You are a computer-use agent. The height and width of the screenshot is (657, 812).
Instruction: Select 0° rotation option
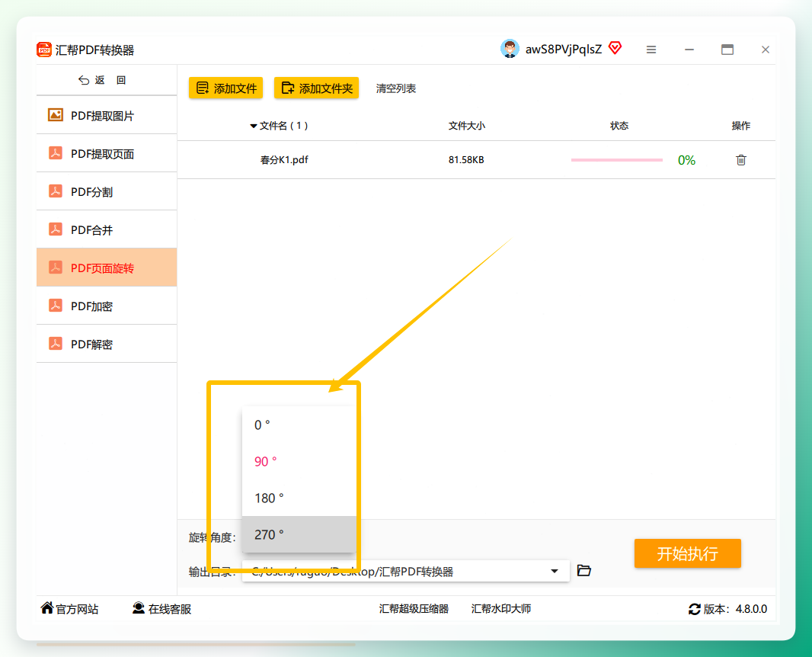299,425
